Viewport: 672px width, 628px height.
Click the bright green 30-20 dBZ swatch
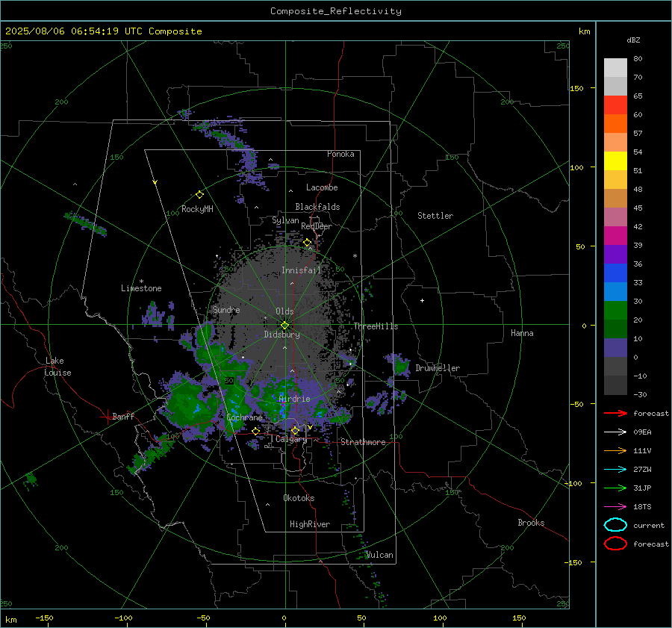pos(615,311)
